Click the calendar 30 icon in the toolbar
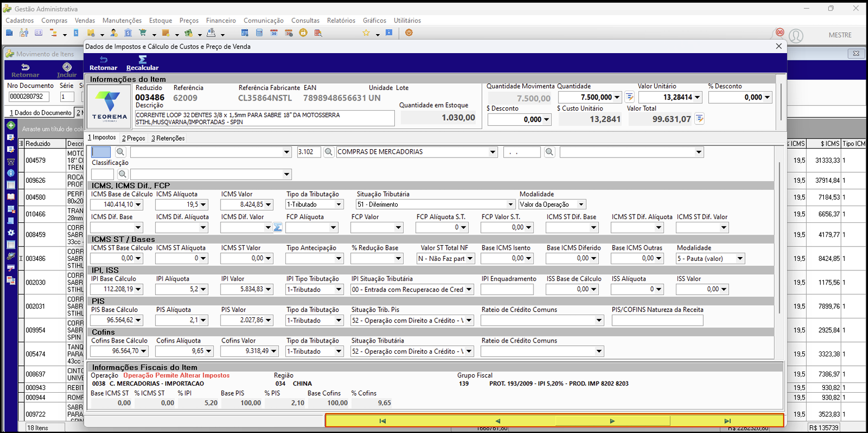Image resolution: width=868 pixels, height=433 pixels. pos(274,33)
